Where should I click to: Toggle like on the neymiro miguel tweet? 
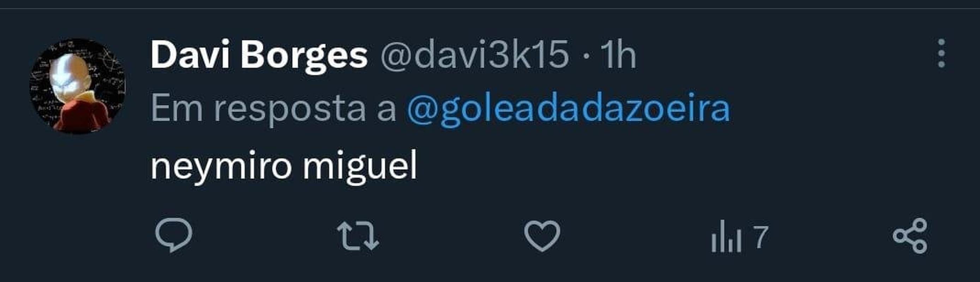[542, 235]
